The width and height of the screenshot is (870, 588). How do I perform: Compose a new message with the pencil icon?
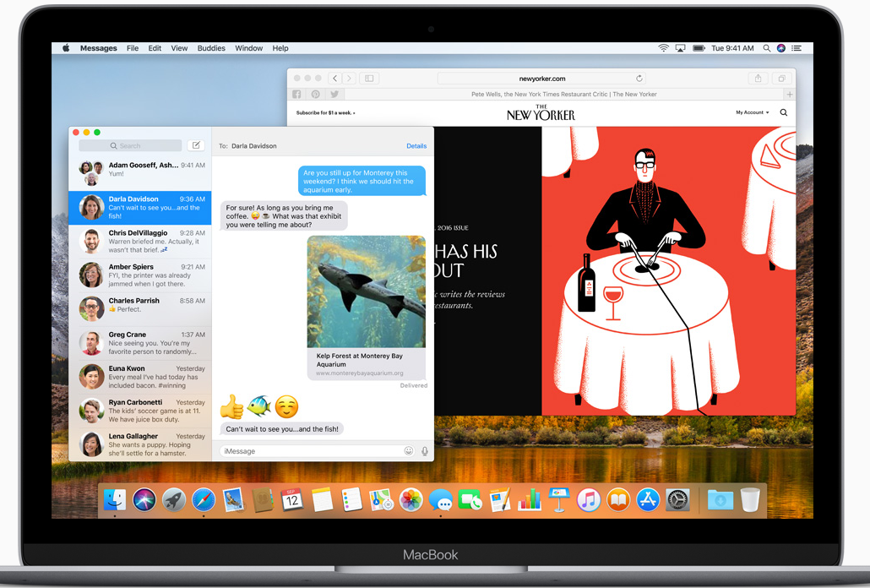196,144
